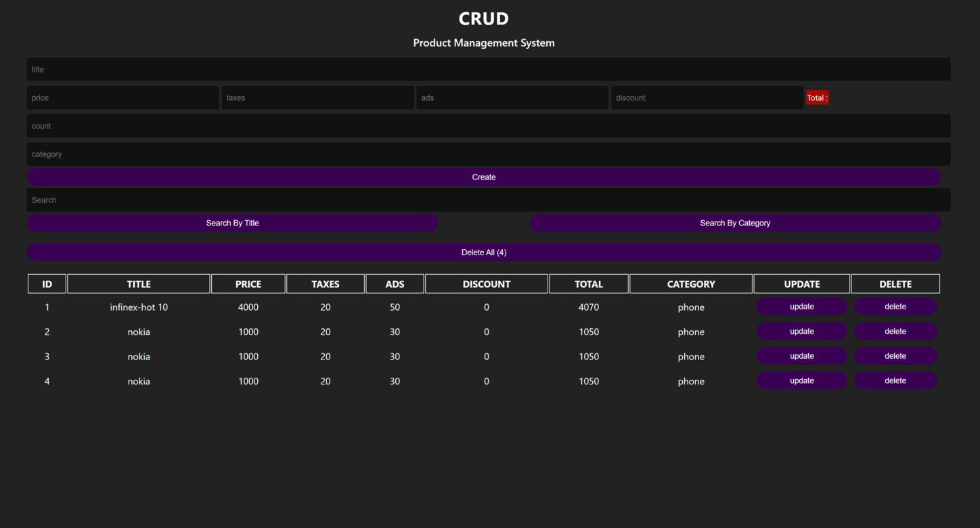Select the taxes input box
Image resolution: width=980 pixels, height=528 pixels.
(317, 97)
